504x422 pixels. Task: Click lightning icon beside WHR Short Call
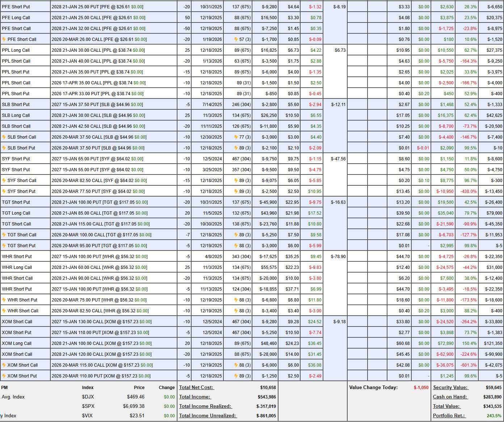coord(4,311)
